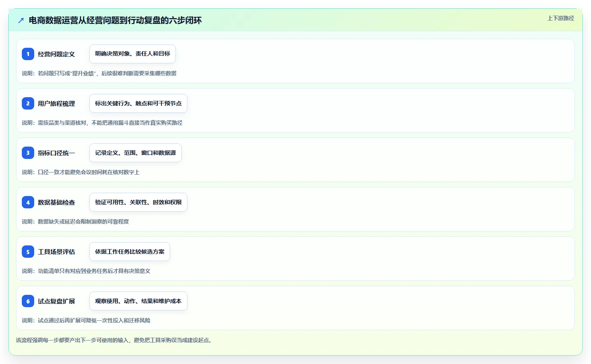The height and width of the screenshot is (364, 591).
Task: Click the note 功能清单只有对应到业务任务后才具有决策意义
Action: pos(86,271)
